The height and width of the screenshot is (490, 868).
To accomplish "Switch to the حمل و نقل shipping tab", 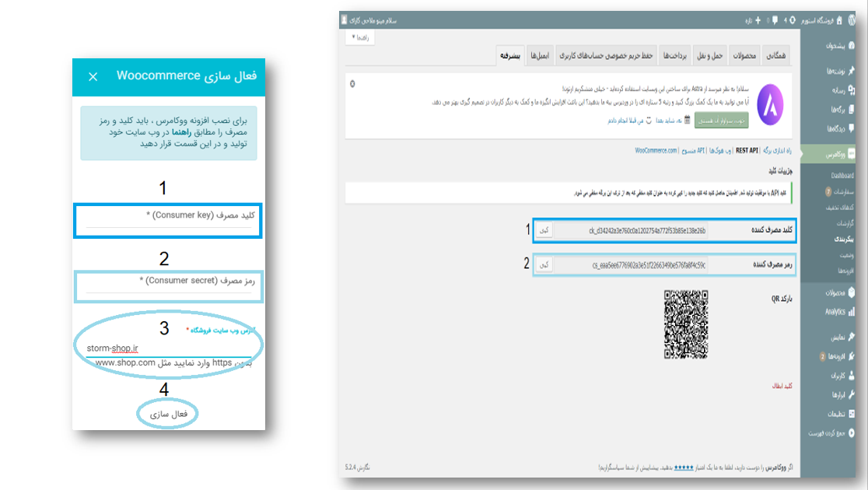I will [709, 55].
